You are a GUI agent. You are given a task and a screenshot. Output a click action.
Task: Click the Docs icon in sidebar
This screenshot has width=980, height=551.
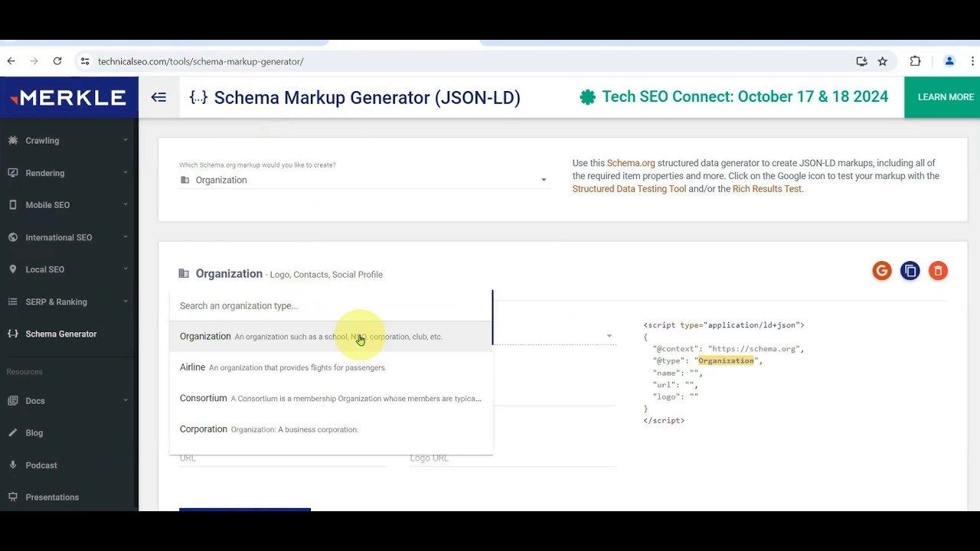click(x=12, y=401)
